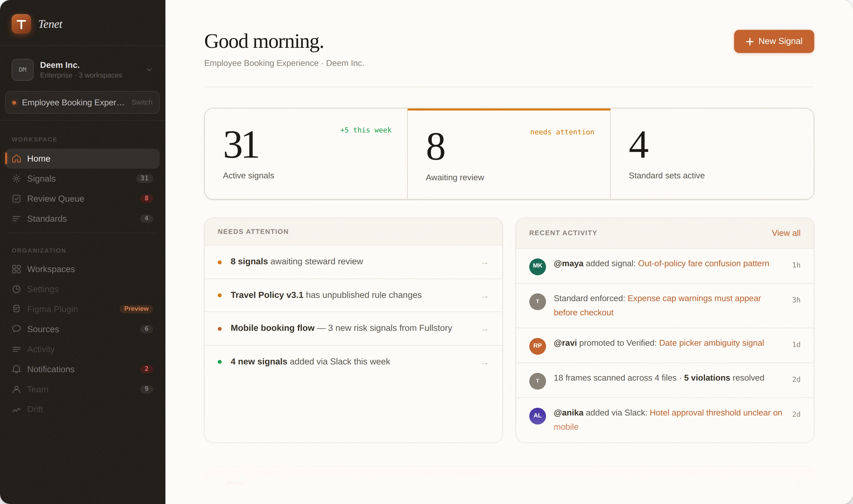The image size is (853, 504).
Task: Go to the Activity sidebar item
Action: 41,349
